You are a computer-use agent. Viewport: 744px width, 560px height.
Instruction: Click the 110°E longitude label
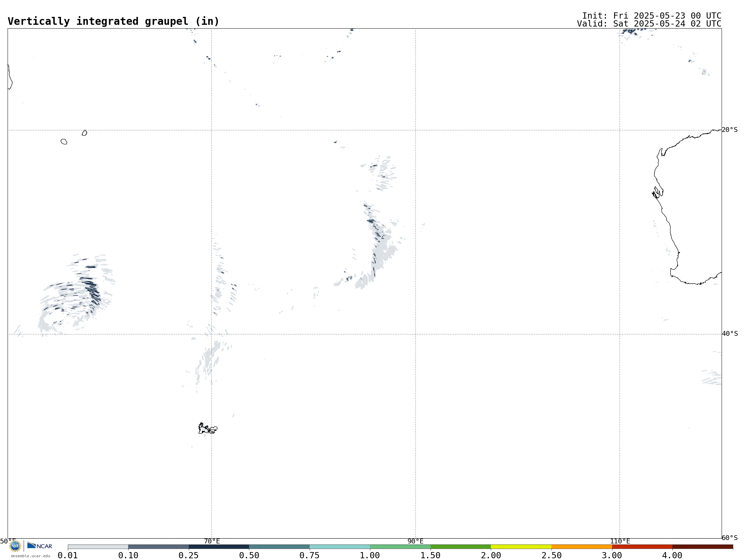coord(620,541)
